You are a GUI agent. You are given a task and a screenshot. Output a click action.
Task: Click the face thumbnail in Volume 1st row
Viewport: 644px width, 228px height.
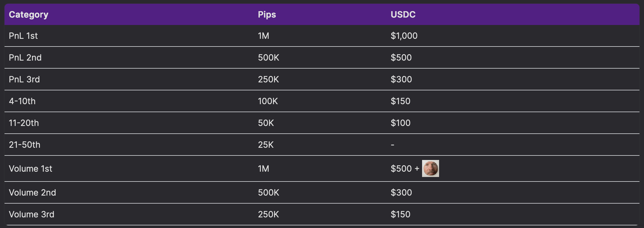click(430, 168)
